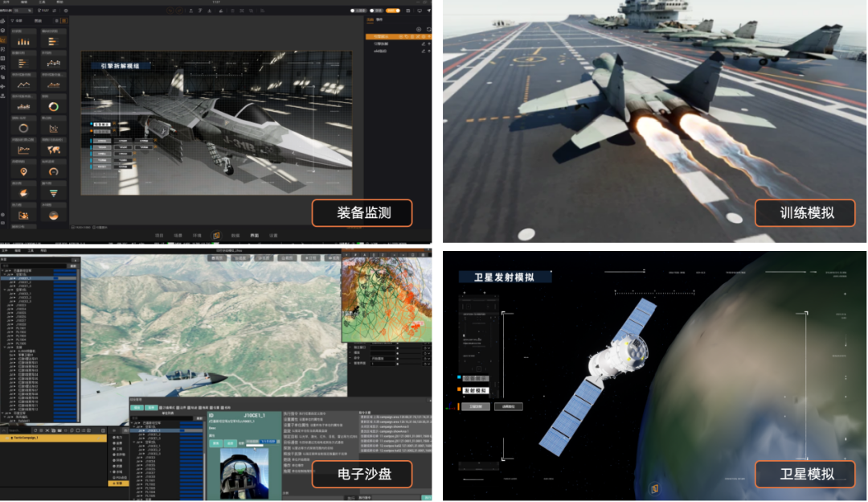This screenshot has width=868, height=502.
Task: Open the 文件 menu in equipment editor
Action: point(6,2)
